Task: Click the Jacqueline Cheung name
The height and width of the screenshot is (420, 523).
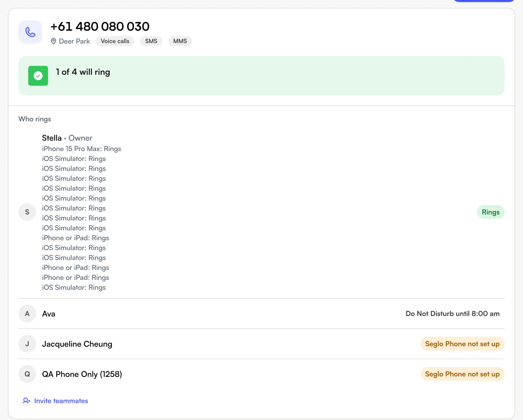Action: (x=77, y=344)
